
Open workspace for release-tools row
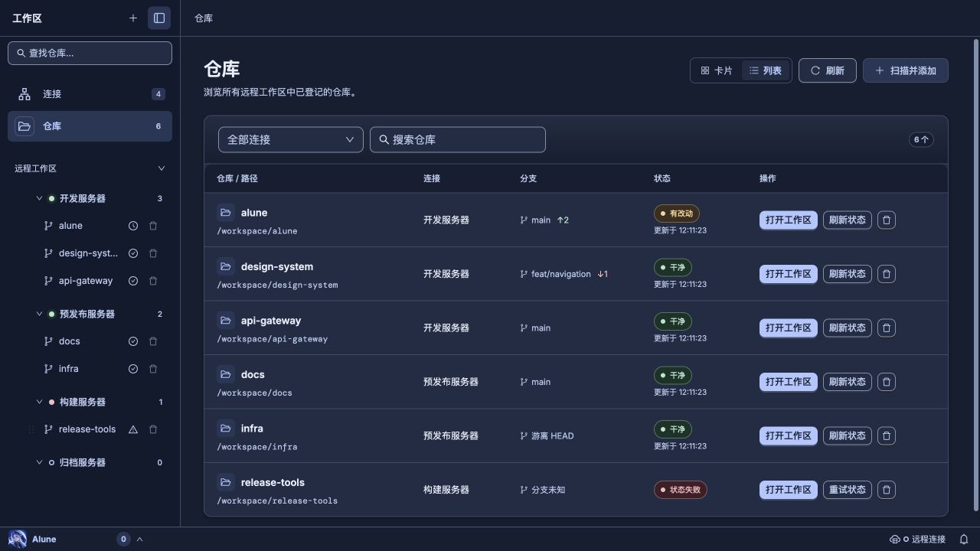[x=789, y=490]
